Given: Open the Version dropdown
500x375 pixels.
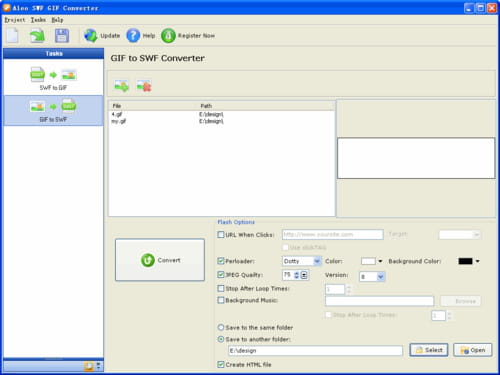Looking at the screenshot, I should click(380, 276).
